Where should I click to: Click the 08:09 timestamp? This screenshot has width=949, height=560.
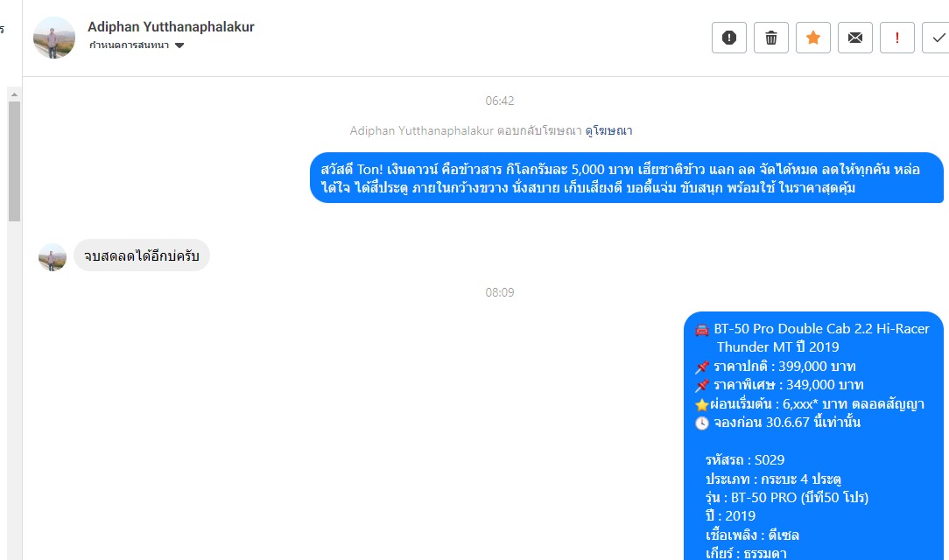pyautogui.click(x=499, y=293)
